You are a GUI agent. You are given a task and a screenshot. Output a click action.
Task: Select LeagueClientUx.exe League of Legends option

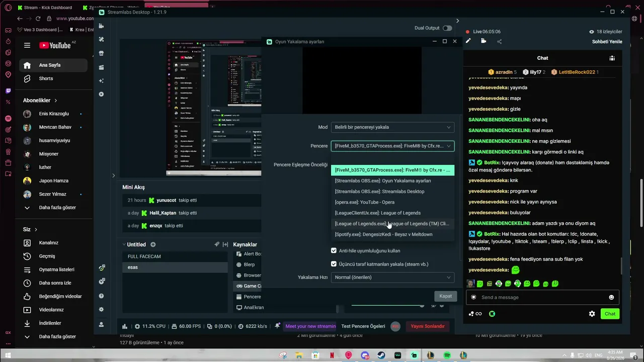tap(392, 213)
